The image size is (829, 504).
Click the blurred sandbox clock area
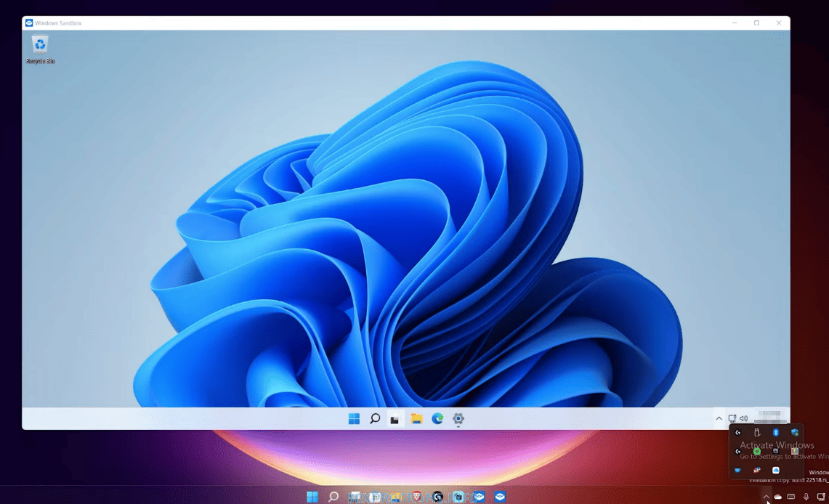(x=770, y=417)
